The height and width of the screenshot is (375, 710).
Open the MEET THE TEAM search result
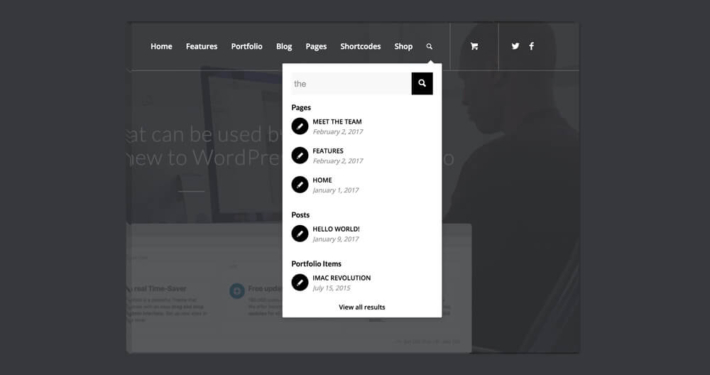[337, 122]
